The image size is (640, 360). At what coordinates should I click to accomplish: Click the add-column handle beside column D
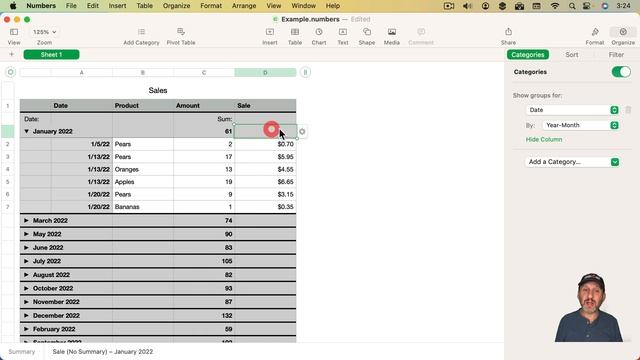pyautogui.click(x=305, y=72)
